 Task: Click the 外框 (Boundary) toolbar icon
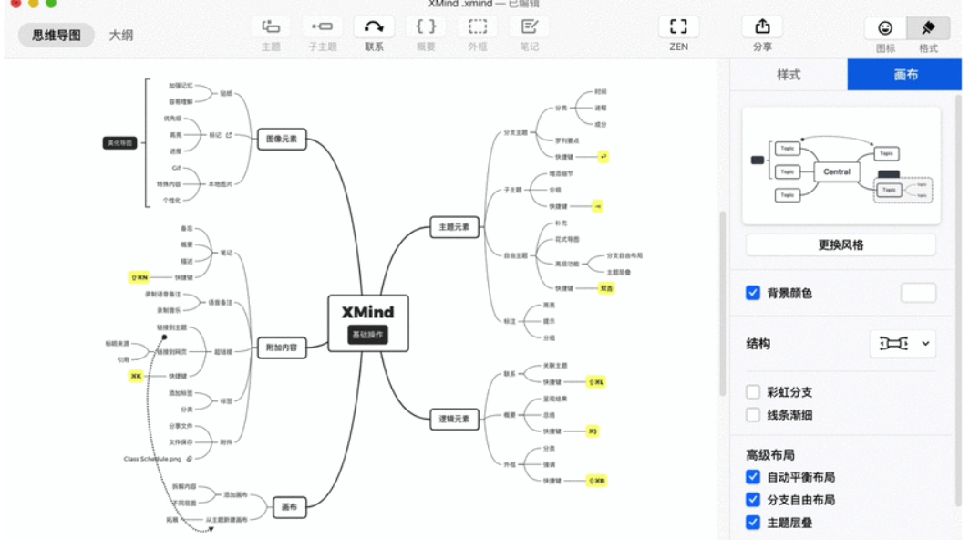tap(478, 26)
